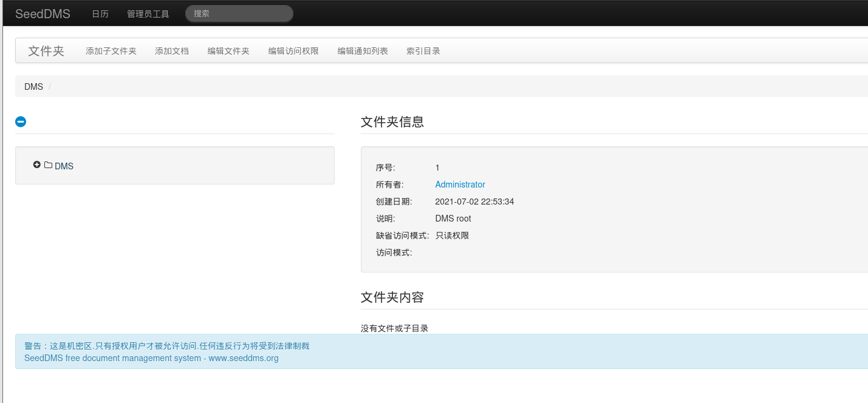Choose 添加文档 to add a document
Screen dimensions: 868x403
tap(172, 51)
